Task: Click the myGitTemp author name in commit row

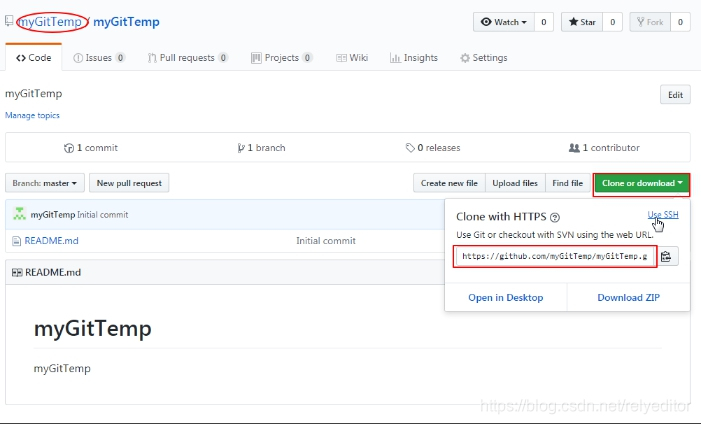Action: (53, 215)
